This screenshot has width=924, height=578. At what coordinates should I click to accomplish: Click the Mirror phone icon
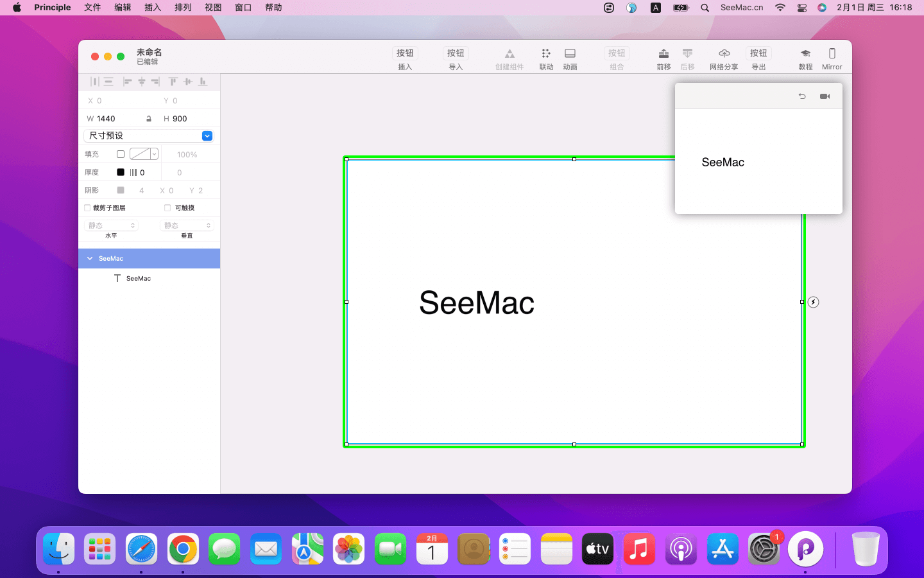[x=832, y=54]
